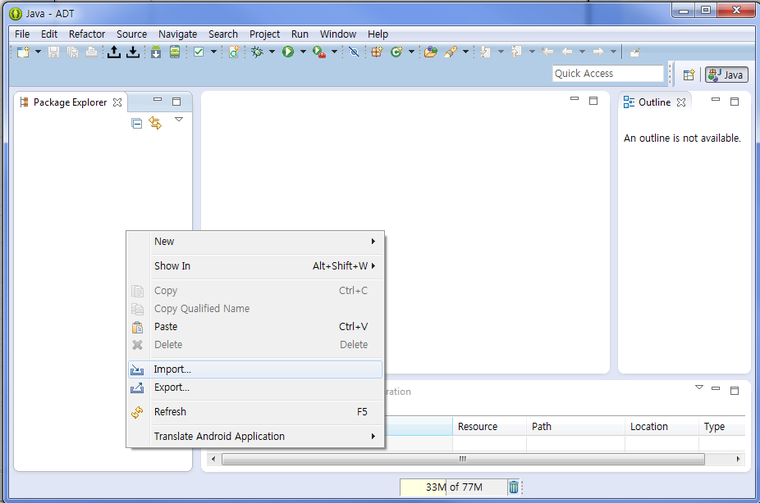Click the Run External Tools icon
760x503 pixels.
(319, 52)
